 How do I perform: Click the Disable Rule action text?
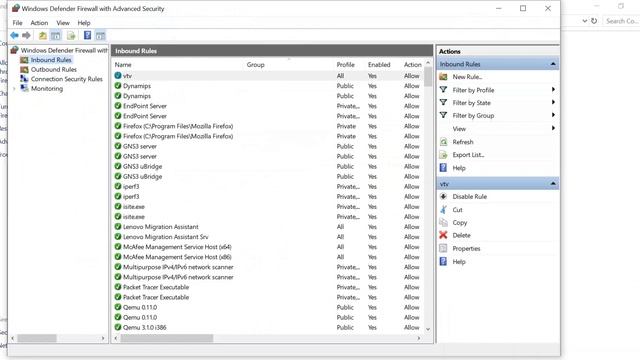[x=469, y=196]
